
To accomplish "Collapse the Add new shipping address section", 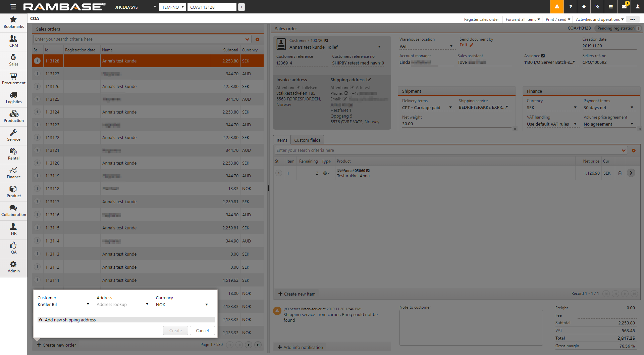I will 41,320.
